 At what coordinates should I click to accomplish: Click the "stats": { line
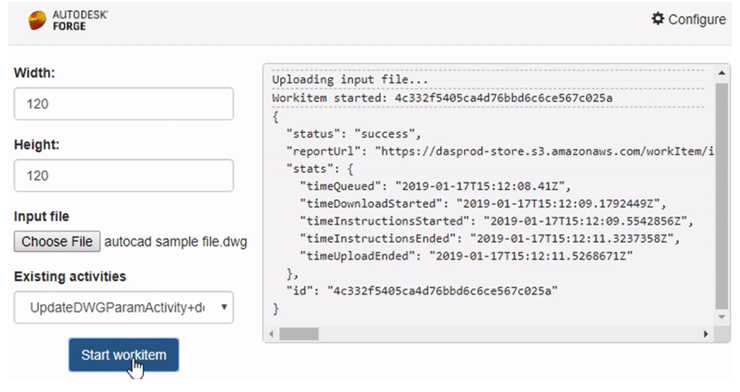tap(320, 169)
